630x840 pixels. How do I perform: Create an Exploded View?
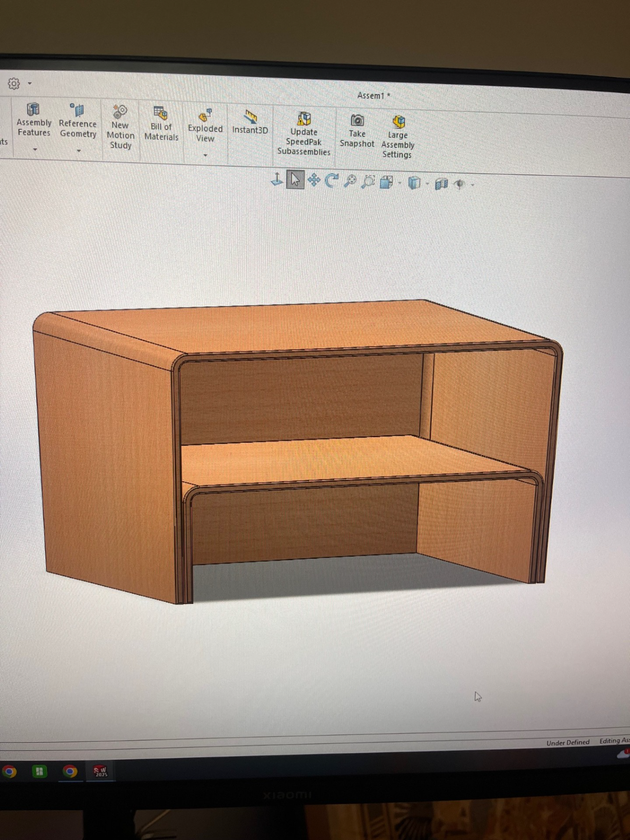click(x=205, y=125)
